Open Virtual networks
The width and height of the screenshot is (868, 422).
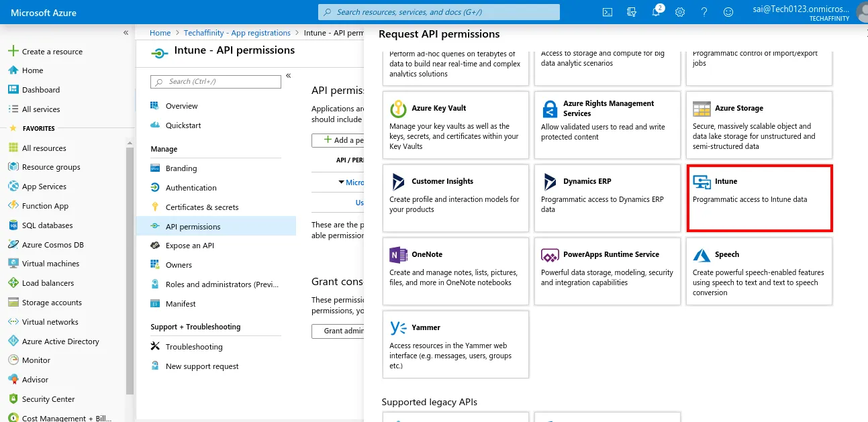pos(43,322)
